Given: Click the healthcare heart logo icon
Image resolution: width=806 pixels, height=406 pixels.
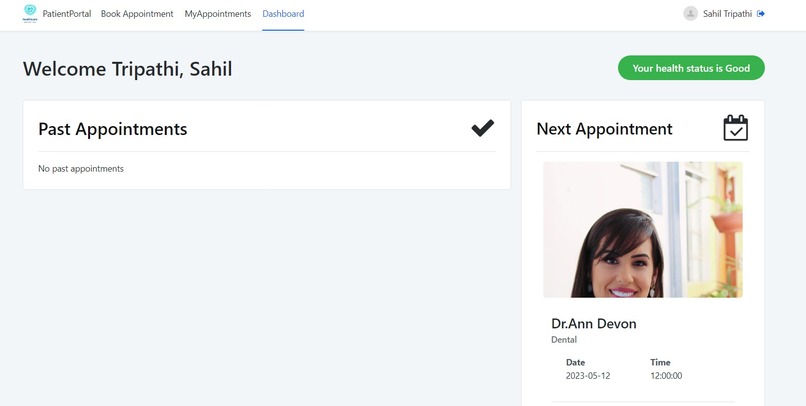Looking at the screenshot, I should coord(30,13).
